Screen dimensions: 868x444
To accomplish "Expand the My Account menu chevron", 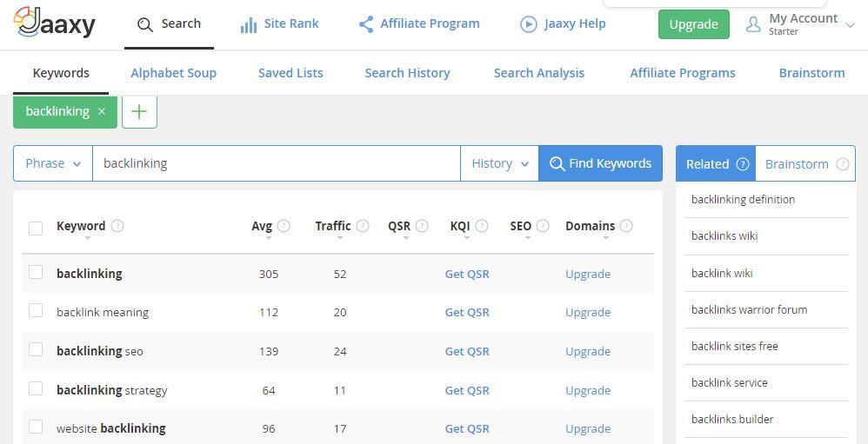I will (x=851, y=25).
